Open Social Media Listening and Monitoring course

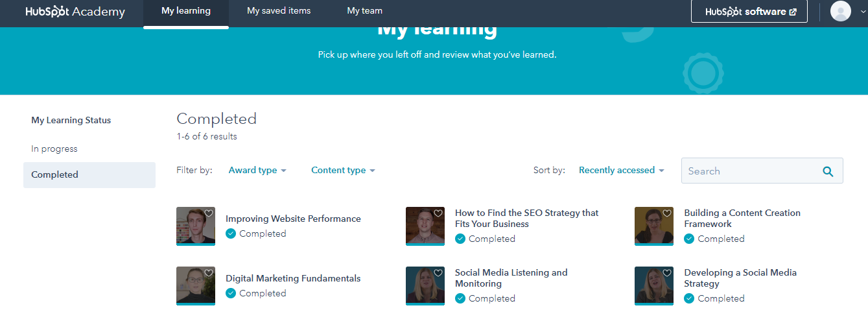click(511, 278)
